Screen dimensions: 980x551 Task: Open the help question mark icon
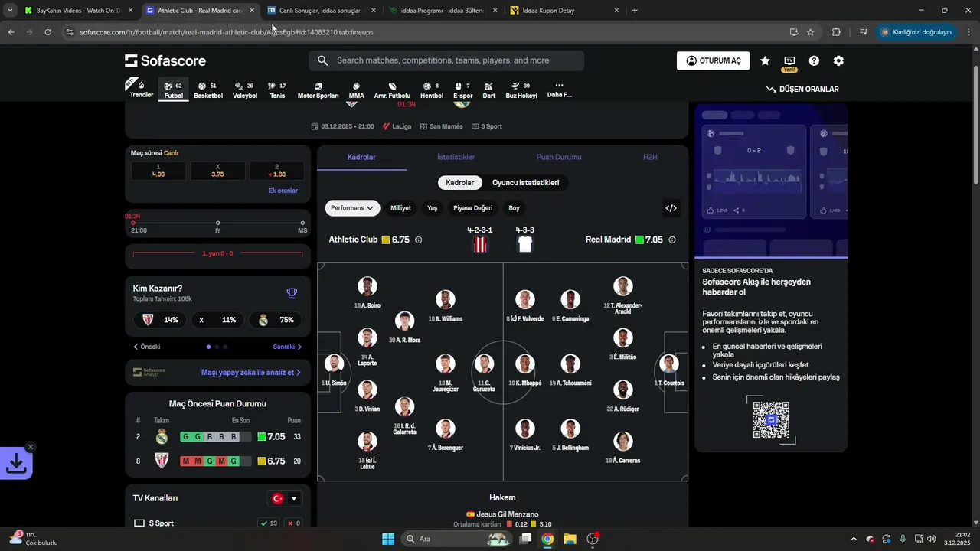814,61
